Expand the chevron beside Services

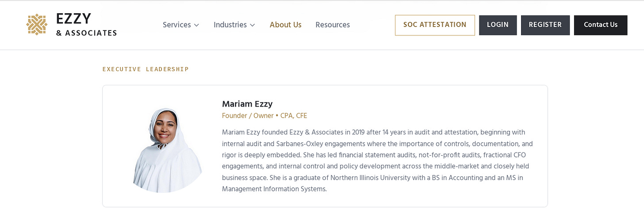[196, 25]
